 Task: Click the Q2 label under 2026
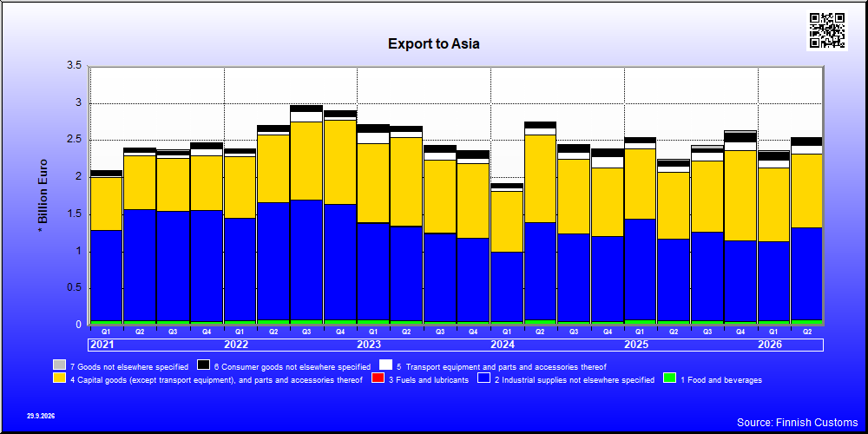click(807, 331)
